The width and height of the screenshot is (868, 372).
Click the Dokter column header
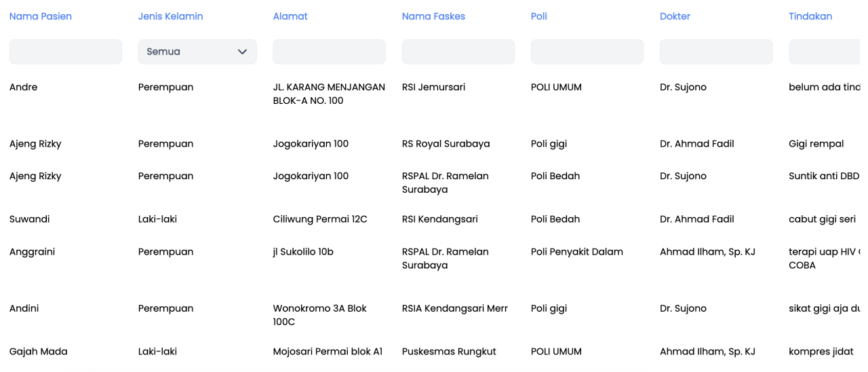pos(675,16)
